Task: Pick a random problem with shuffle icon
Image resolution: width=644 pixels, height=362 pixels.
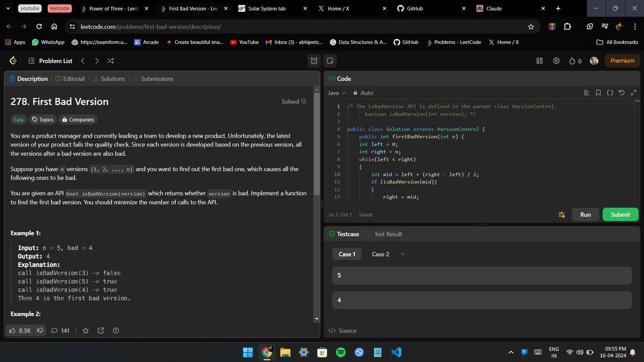Action: pos(110,61)
